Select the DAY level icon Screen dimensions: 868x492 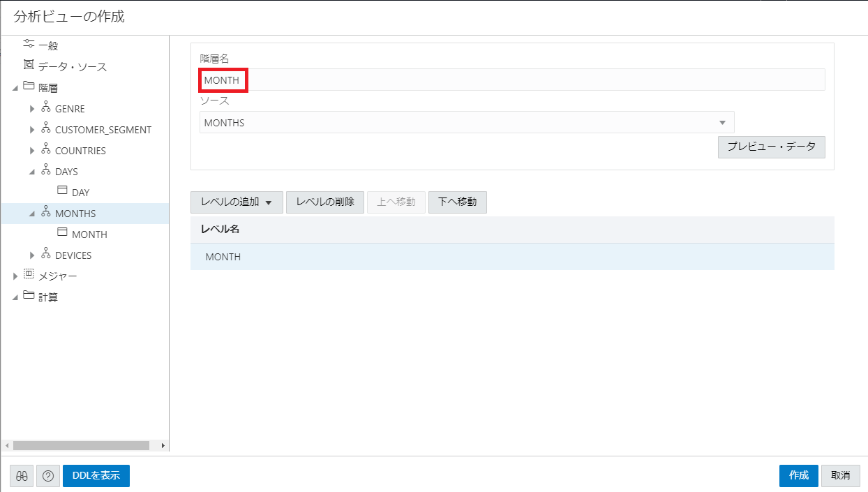click(62, 191)
